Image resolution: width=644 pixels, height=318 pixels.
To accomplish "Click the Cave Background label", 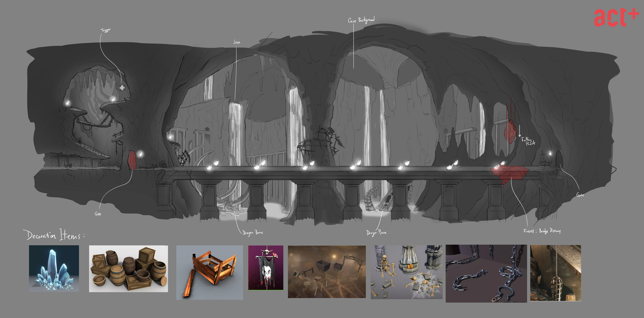I will pos(361,20).
